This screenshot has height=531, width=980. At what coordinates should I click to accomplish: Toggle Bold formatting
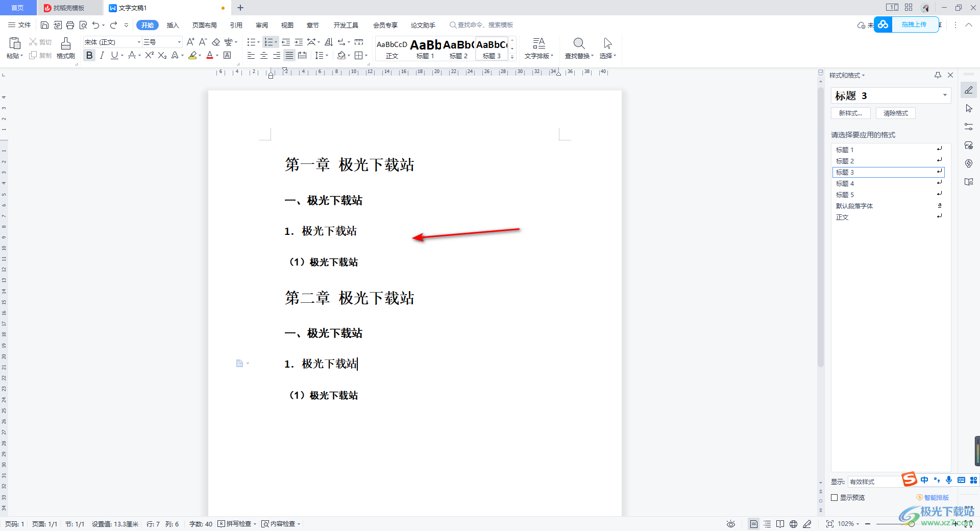(x=89, y=55)
